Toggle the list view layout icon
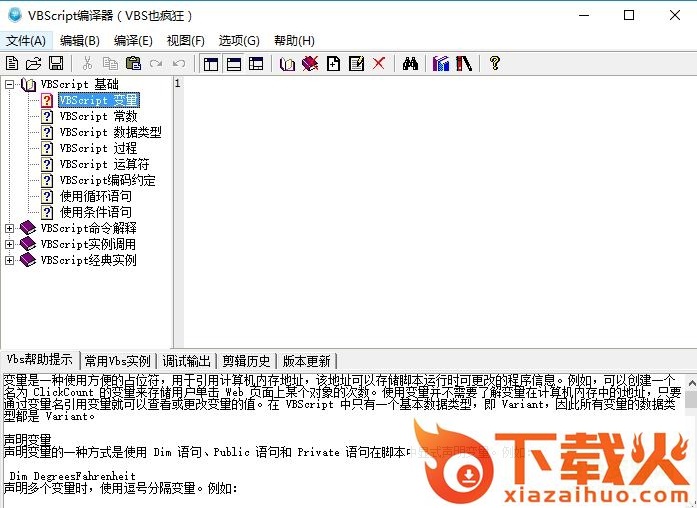Screen dimensions: 697x508 256,64
